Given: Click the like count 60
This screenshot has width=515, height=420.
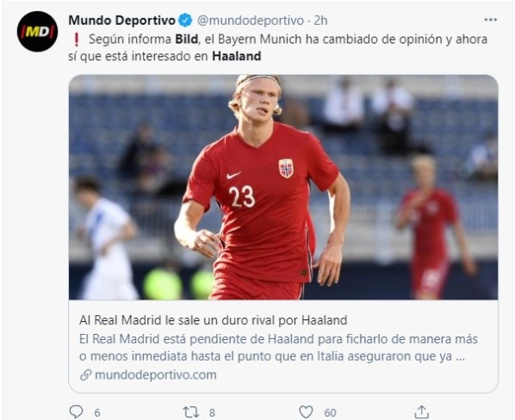Looking at the screenshot, I should tap(330, 412).
